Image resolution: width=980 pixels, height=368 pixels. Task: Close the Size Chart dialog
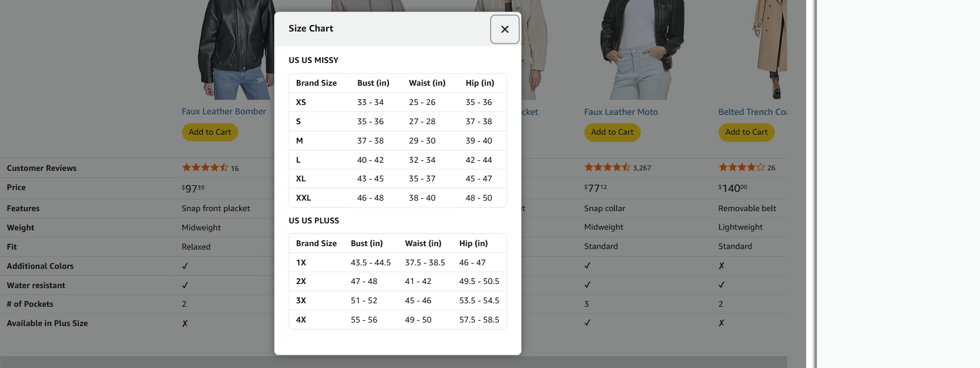(x=505, y=29)
